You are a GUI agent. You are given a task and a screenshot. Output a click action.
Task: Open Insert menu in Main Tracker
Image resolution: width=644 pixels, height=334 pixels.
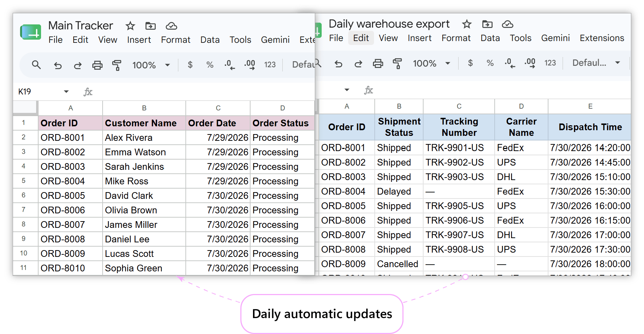tap(139, 40)
